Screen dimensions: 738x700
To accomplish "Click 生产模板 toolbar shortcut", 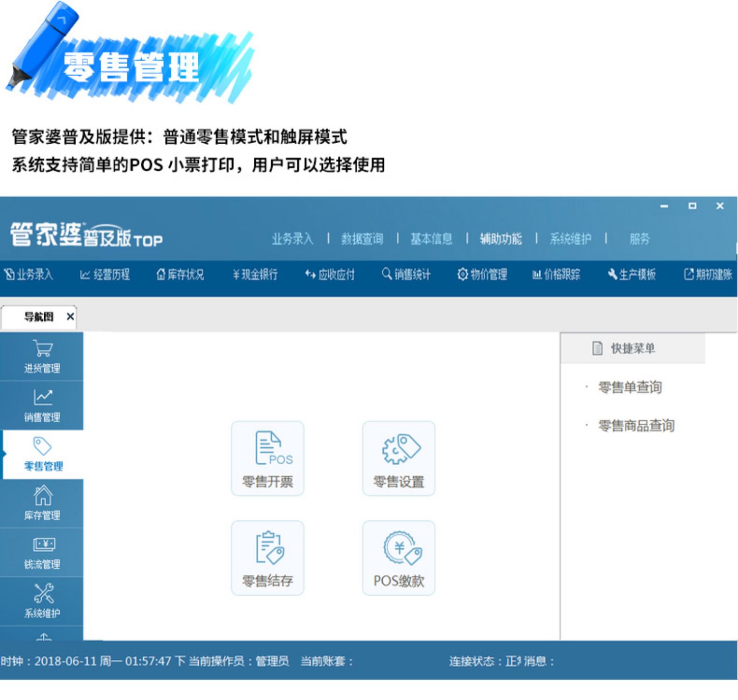I will tap(632, 274).
